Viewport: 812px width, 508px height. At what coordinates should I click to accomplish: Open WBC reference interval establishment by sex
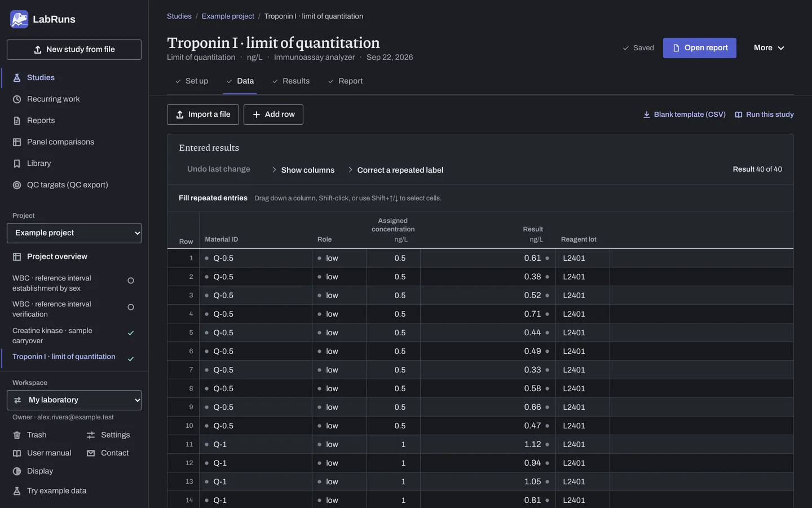point(74,283)
